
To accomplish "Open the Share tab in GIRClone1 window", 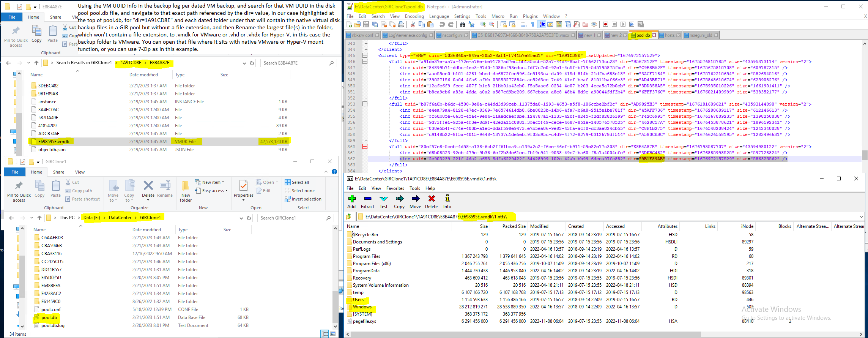I will point(58,172).
